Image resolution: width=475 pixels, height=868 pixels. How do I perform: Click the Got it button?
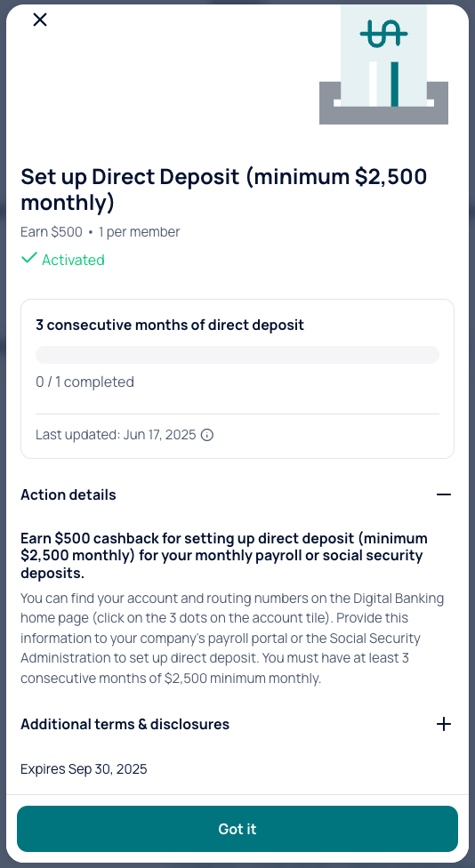(237, 829)
